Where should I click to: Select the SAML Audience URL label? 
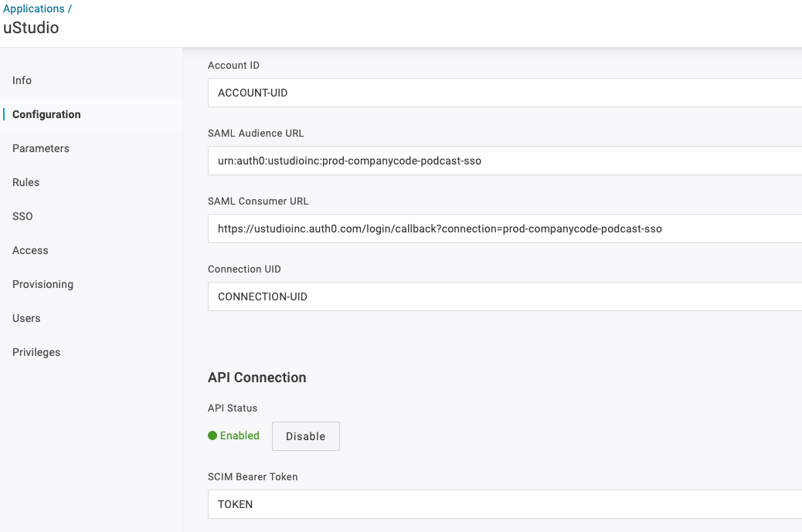256,133
